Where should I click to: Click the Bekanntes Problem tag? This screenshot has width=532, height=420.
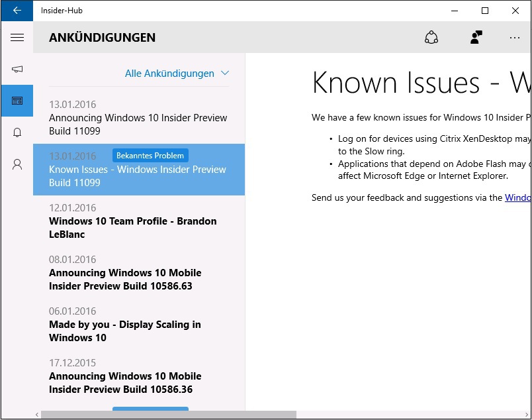coord(150,156)
